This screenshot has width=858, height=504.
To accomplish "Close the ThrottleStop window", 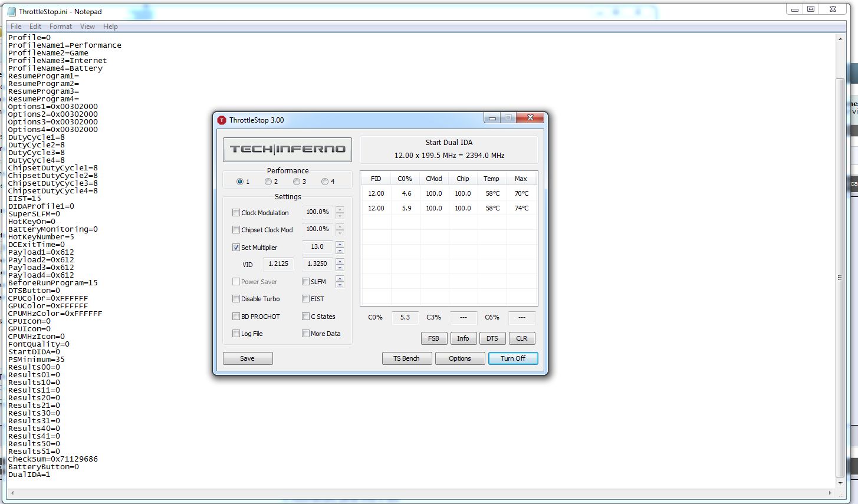I will (x=530, y=118).
